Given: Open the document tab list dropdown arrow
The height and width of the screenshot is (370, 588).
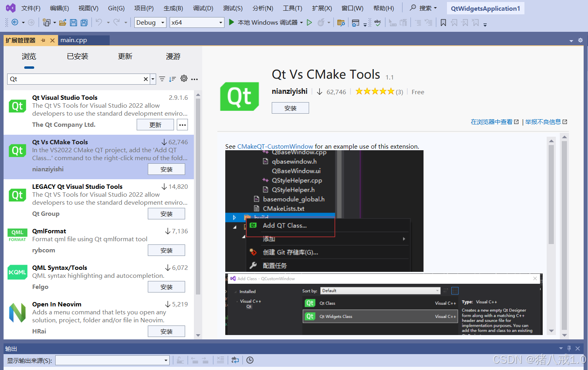Looking at the screenshot, I should pyautogui.click(x=571, y=41).
